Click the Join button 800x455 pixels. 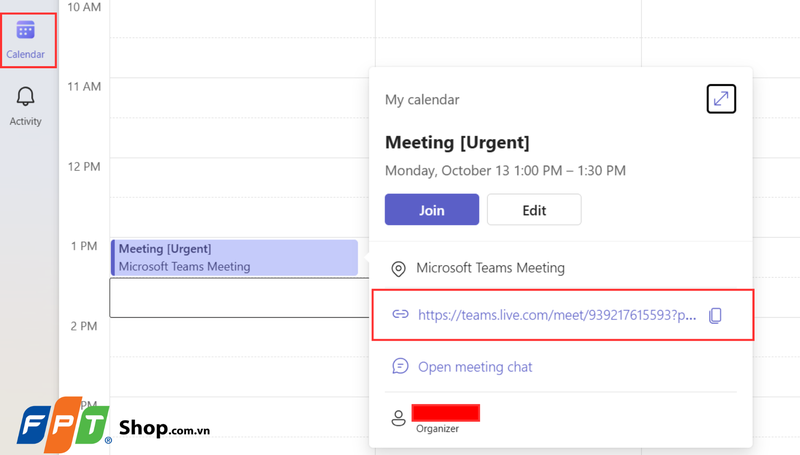[x=432, y=210]
